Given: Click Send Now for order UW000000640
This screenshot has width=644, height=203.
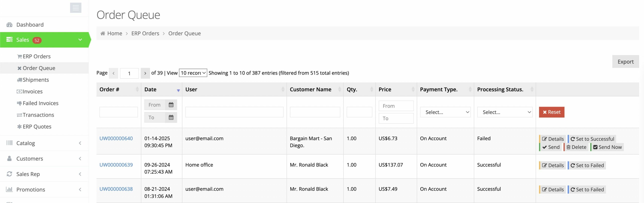Looking at the screenshot, I should click(607, 147).
